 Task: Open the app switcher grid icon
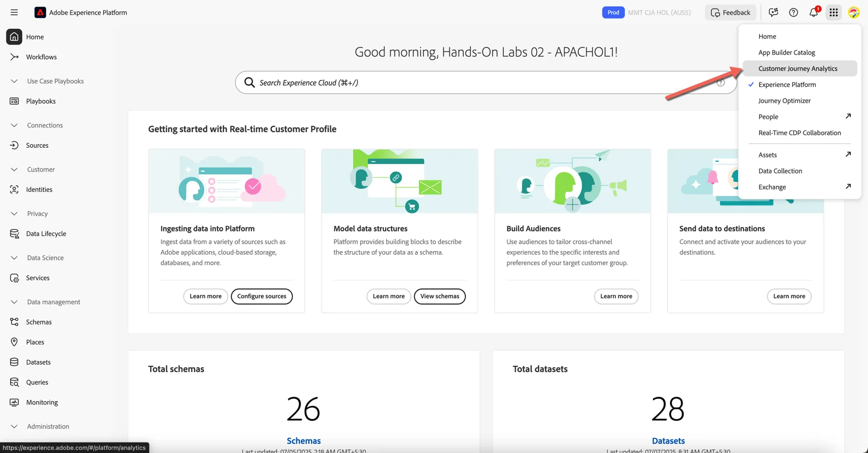pos(834,13)
